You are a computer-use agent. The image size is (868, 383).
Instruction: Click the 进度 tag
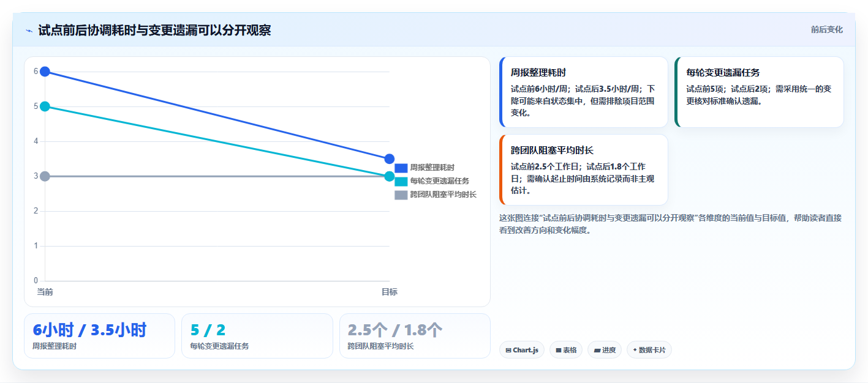click(605, 350)
